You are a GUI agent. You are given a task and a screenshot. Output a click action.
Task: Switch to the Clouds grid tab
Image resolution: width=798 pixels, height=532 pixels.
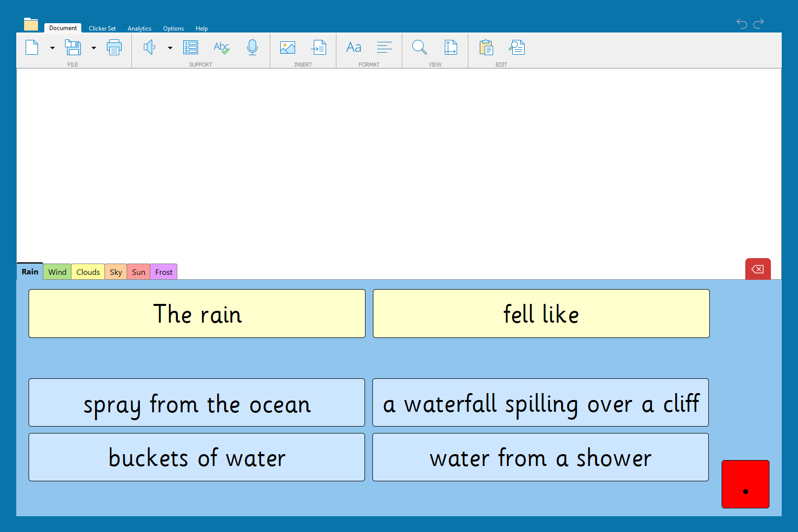point(88,272)
